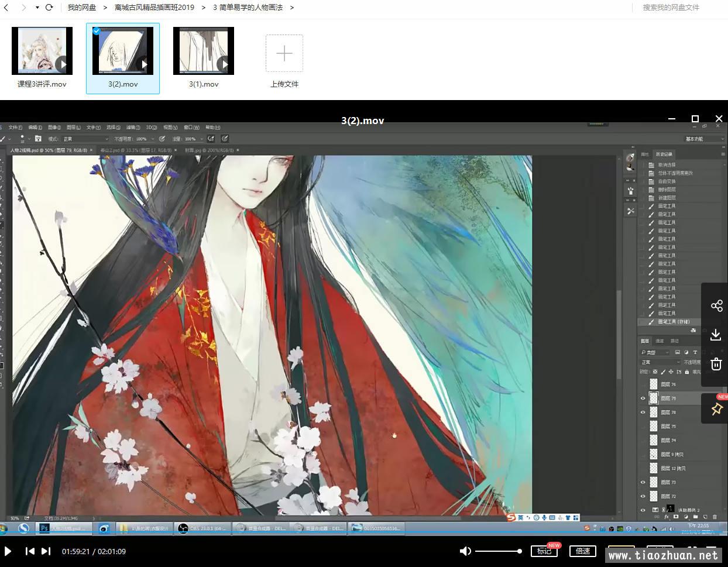Open the navigation history dropdown arrow
The height and width of the screenshot is (567, 728).
pyautogui.click(x=37, y=8)
